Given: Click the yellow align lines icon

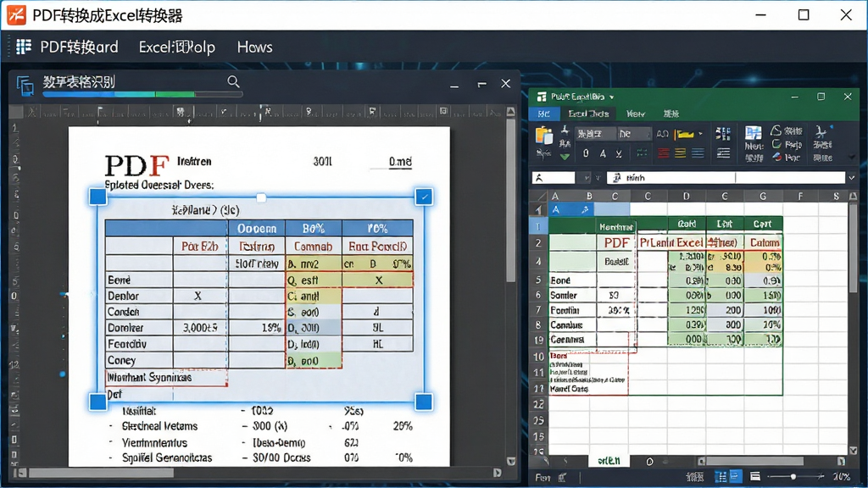Looking at the screenshot, I should (681, 153).
